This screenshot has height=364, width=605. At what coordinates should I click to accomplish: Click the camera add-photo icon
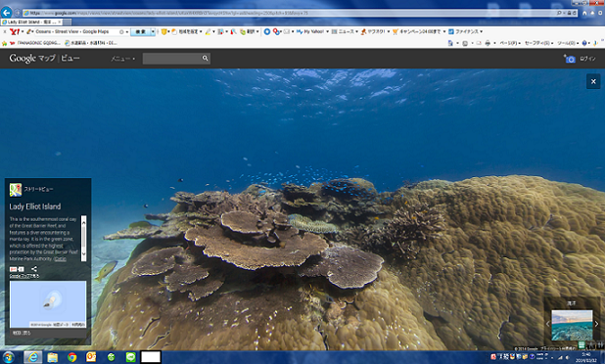coord(570,59)
